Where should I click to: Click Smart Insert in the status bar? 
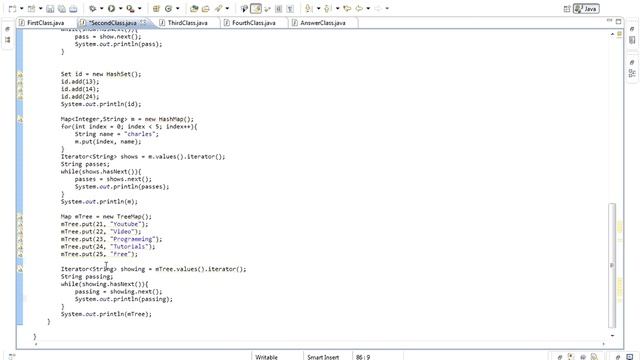[323, 357]
